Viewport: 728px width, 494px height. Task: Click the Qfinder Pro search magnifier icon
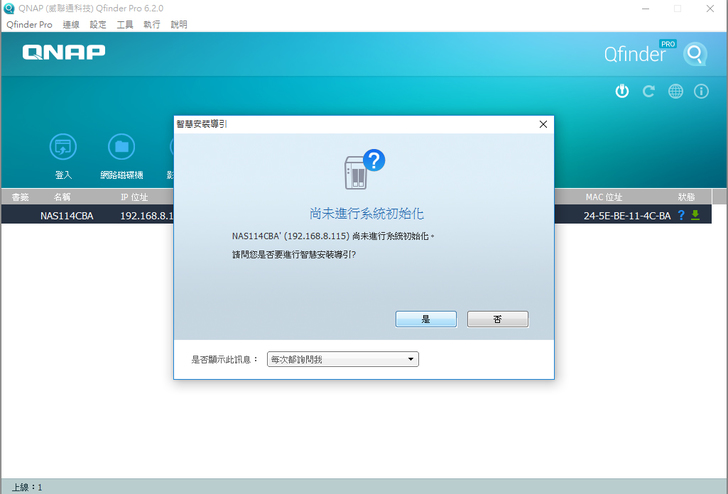pyautogui.click(x=695, y=54)
